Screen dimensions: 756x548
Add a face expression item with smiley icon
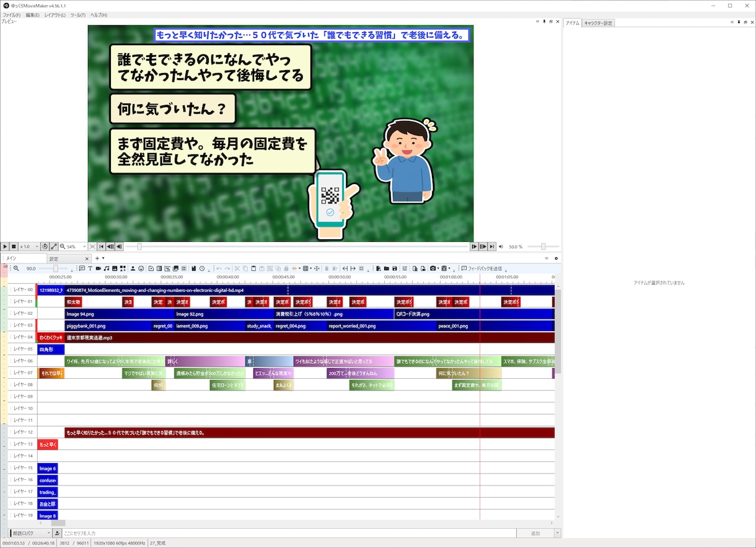[141, 268]
